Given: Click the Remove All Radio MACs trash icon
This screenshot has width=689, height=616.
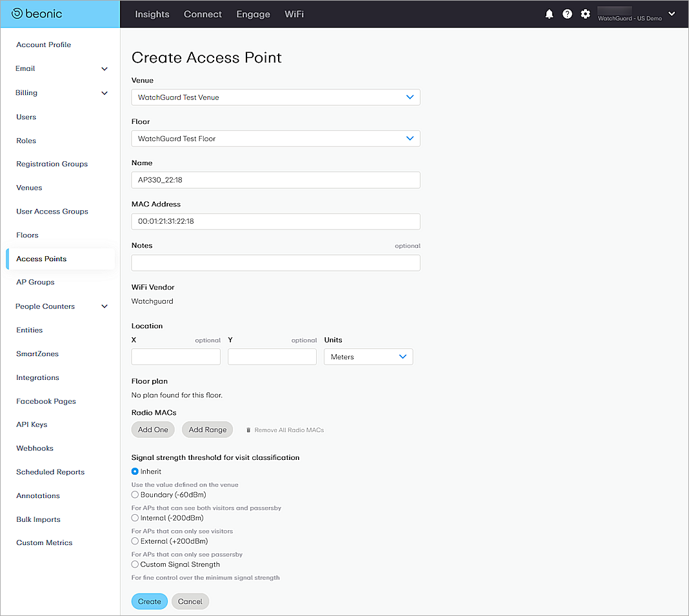Looking at the screenshot, I should (248, 430).
